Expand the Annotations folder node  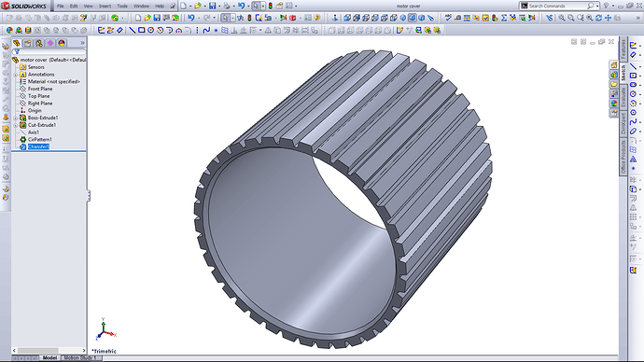pos(16,75)
